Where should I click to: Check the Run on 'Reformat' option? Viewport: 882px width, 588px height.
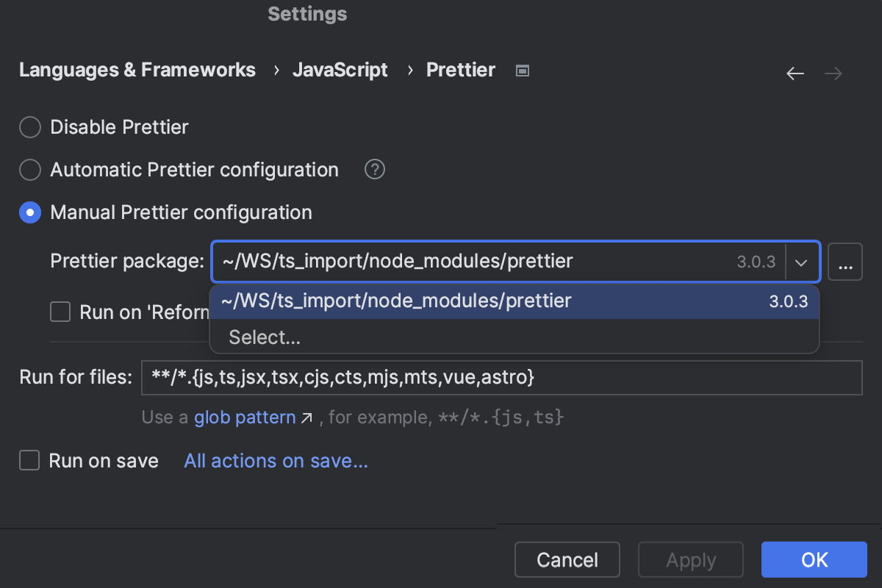coord(60,312)
